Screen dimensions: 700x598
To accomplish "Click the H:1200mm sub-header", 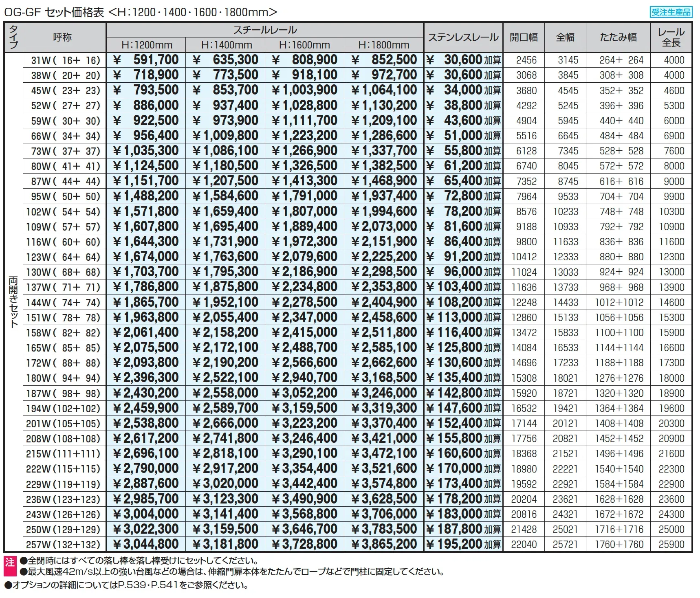I will tap(146, 45).
